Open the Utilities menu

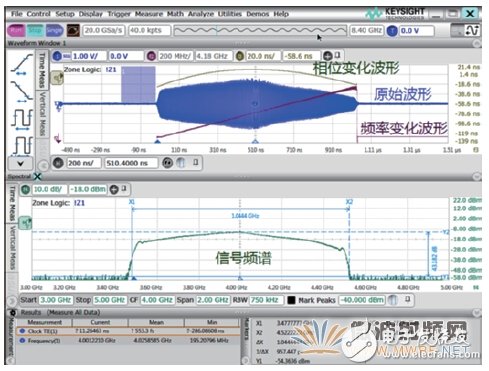pyautogui.click(x=230, y=14)
